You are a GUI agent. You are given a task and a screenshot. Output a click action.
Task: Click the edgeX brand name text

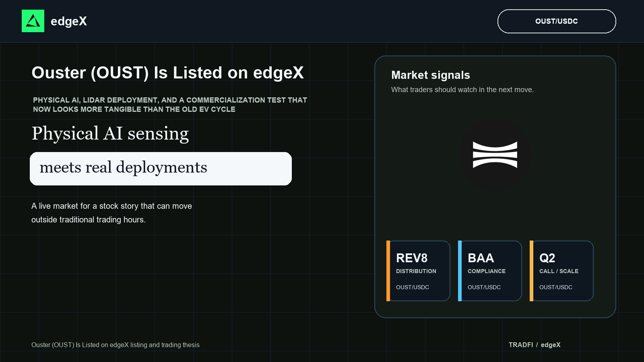click(69, 21)
